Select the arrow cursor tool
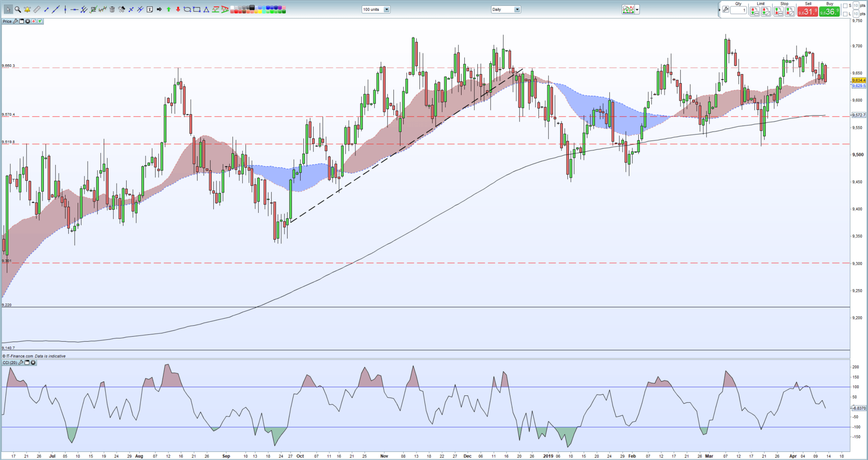Viewport: 868px width, 460px height. pyautogui.click(x=8, y=9)
